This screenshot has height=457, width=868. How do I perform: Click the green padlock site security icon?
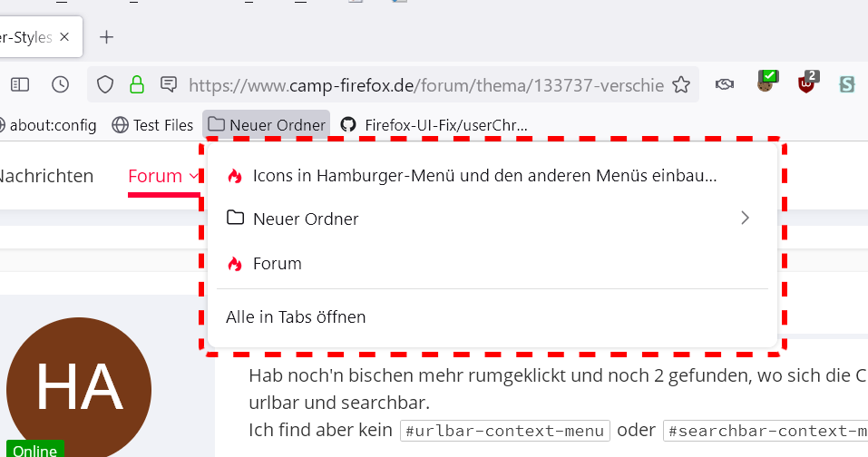[x=136, y=85]
